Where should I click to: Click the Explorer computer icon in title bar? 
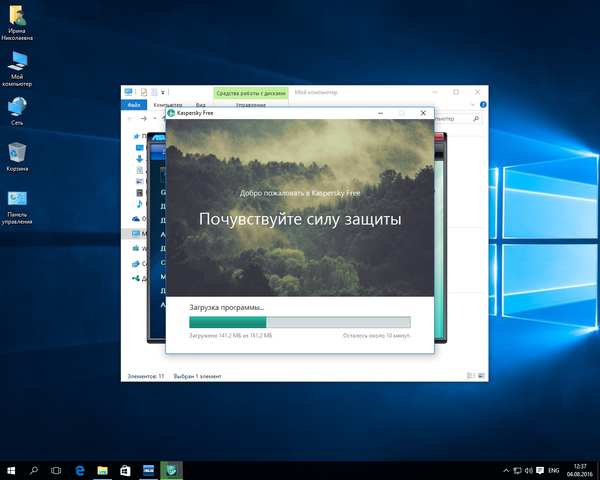(x=128, y=92)
